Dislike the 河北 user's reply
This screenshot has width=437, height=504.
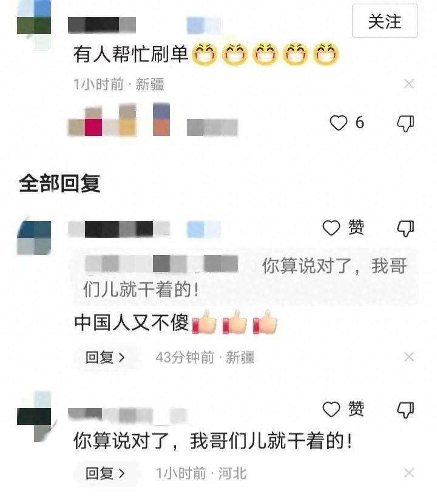point(405,410)
